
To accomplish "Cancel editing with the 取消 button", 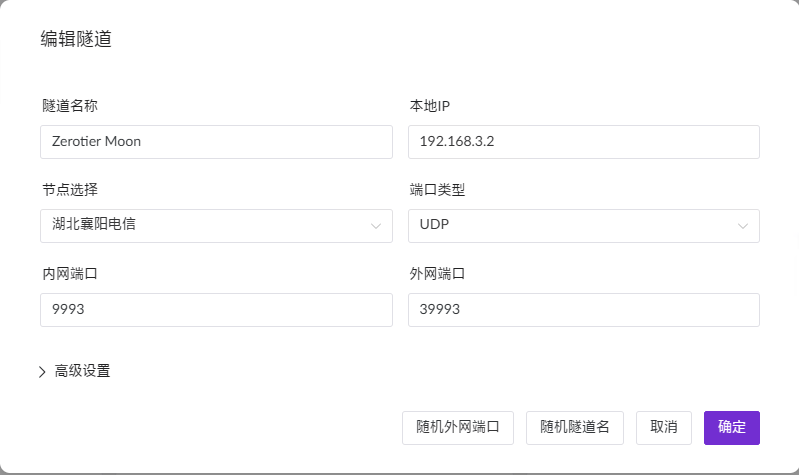I will point(663,428).
